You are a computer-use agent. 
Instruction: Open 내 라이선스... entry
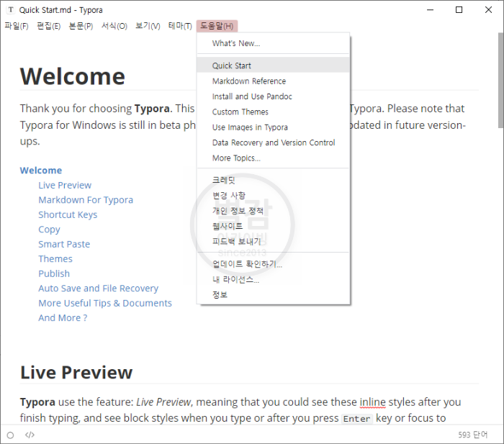(x=273, y=279)
